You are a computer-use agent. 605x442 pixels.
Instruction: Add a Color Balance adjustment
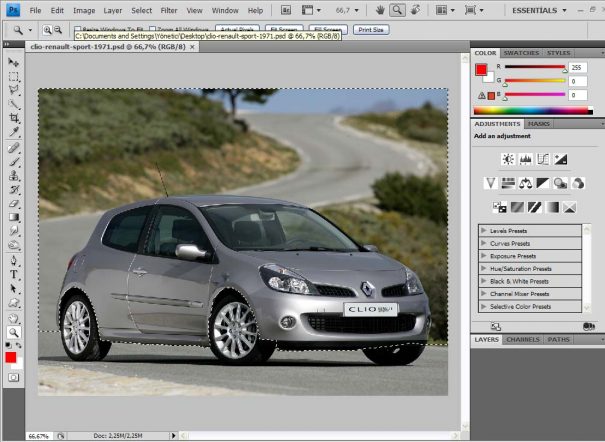point(525,183)
